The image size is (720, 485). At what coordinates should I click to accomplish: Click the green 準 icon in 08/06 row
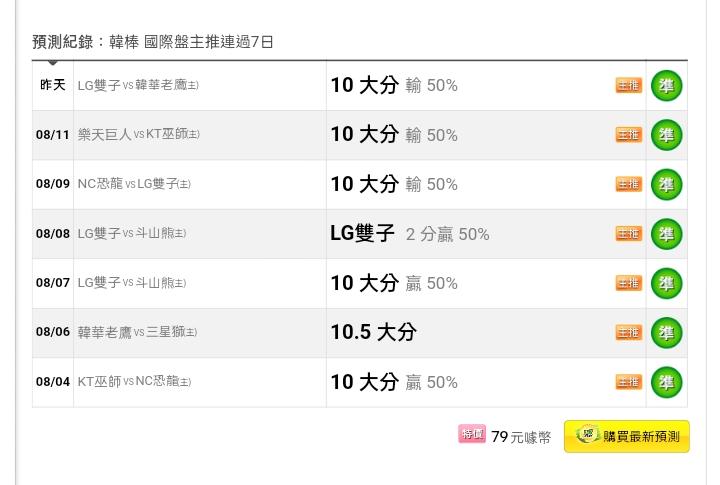(x=666, y=333)
